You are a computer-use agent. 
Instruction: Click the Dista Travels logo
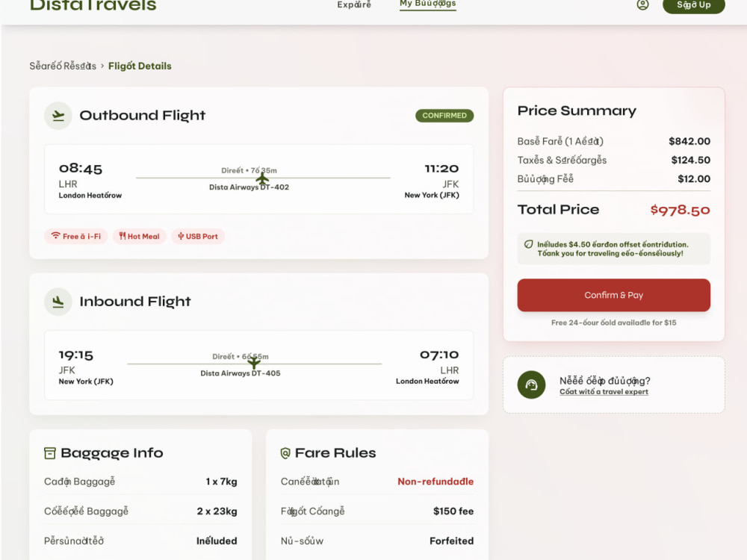[x=93, y=5]
